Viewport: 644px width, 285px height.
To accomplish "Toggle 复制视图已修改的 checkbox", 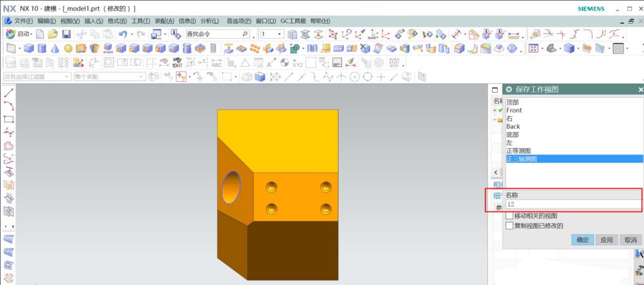I will (509, 226).
